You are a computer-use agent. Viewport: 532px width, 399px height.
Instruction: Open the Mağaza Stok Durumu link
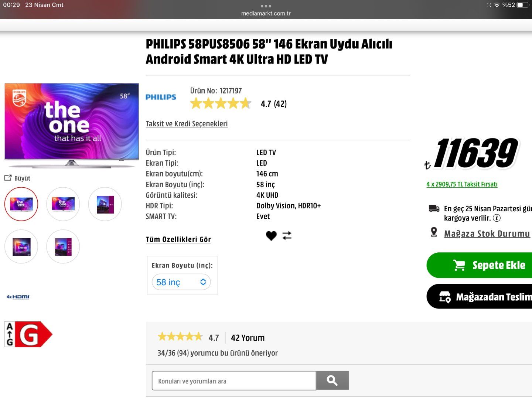[x=487, y=233]
